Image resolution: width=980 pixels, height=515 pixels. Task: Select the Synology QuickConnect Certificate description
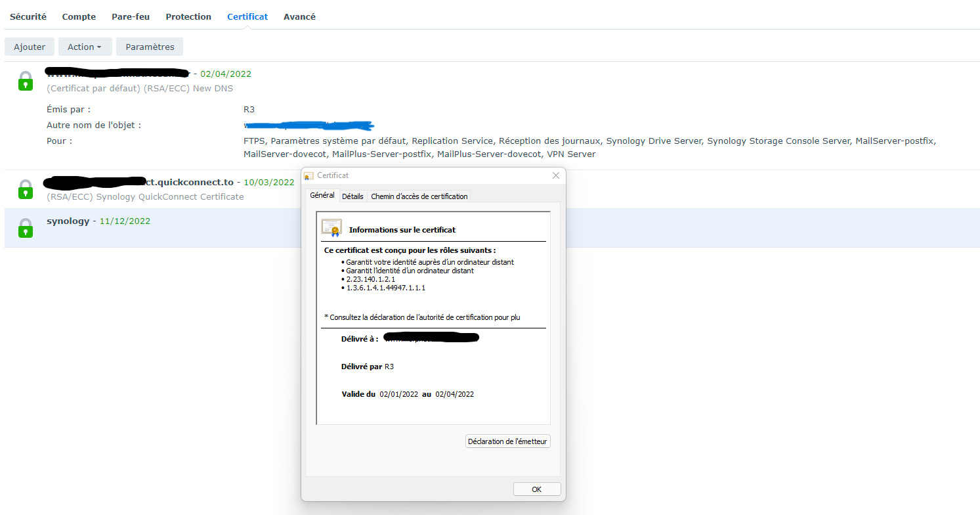point(145,197)
